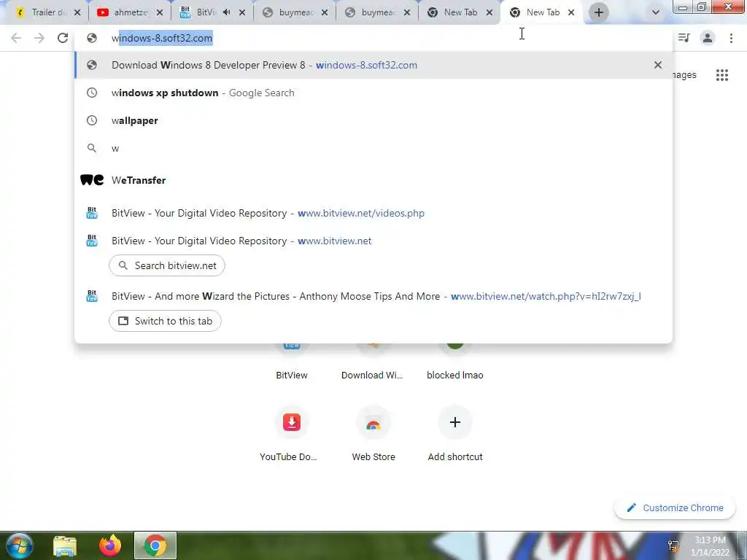This screenshot has width=747, height=560.
Task: Select the WeTransfer suggestion
Action: tap(373, 180)
